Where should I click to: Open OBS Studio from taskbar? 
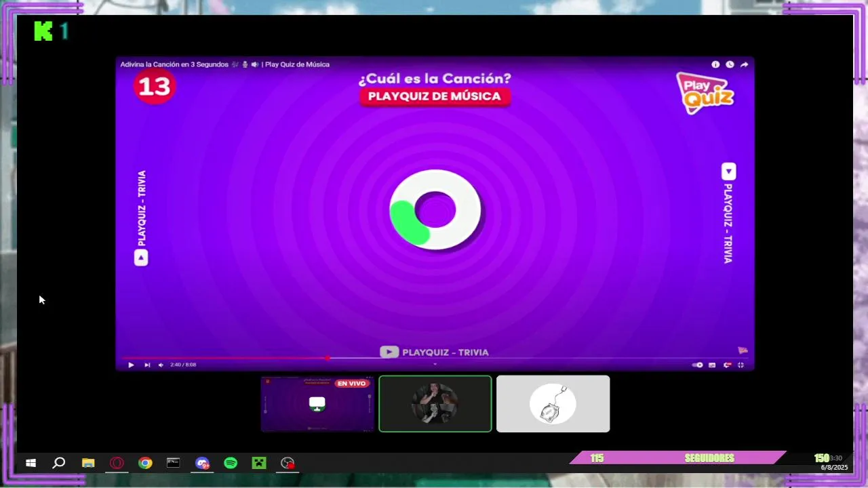point(288,463)
